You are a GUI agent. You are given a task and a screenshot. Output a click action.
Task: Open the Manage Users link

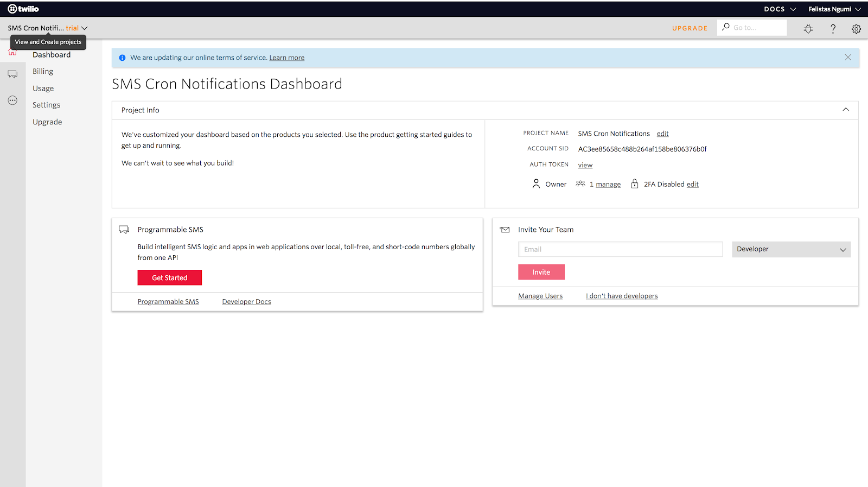pyautogui.click(x=540, y=296)
